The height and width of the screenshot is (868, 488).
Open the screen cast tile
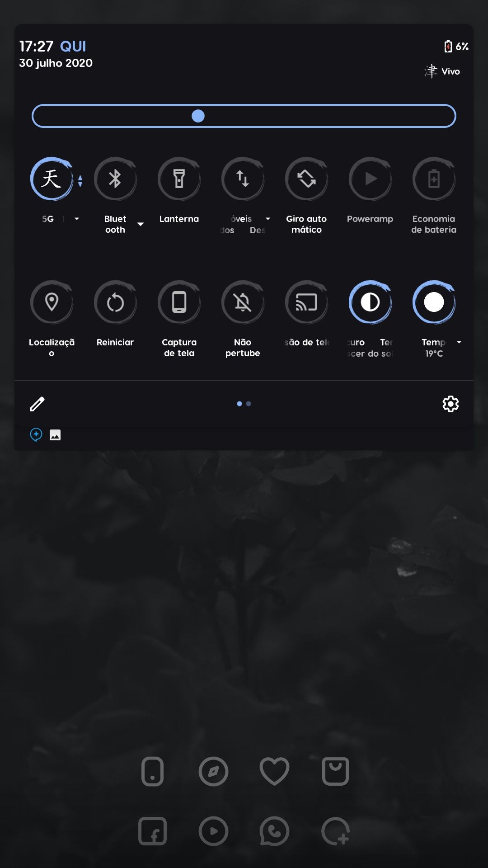[306, 302]
